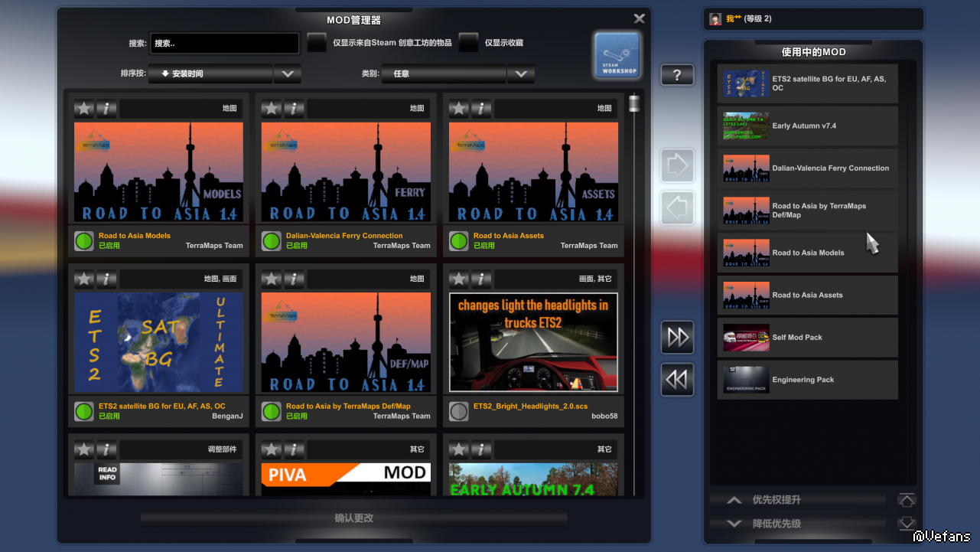Image resolution: width=980 pixels, height=552 pixels.
Task: Select Self Mod Pack in active list
Action: (x=807, y=338)
